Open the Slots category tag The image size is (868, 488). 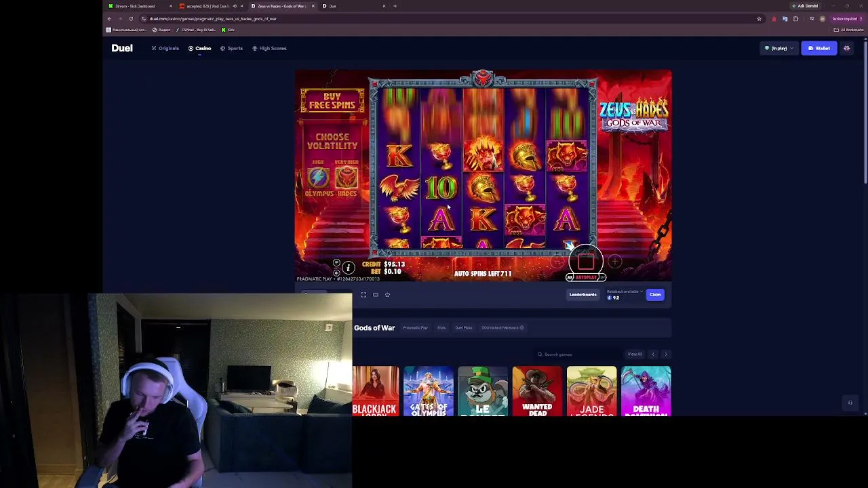pyautogui.click(x=441, y=328)
